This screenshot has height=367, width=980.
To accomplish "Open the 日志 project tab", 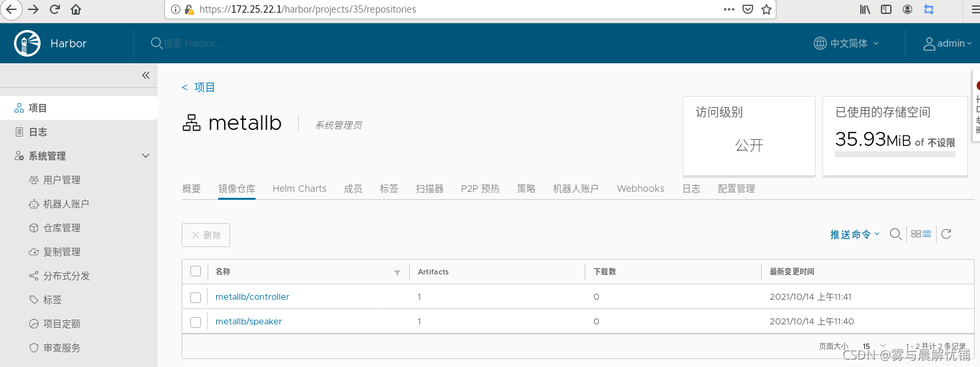I will tap(691, 188).
